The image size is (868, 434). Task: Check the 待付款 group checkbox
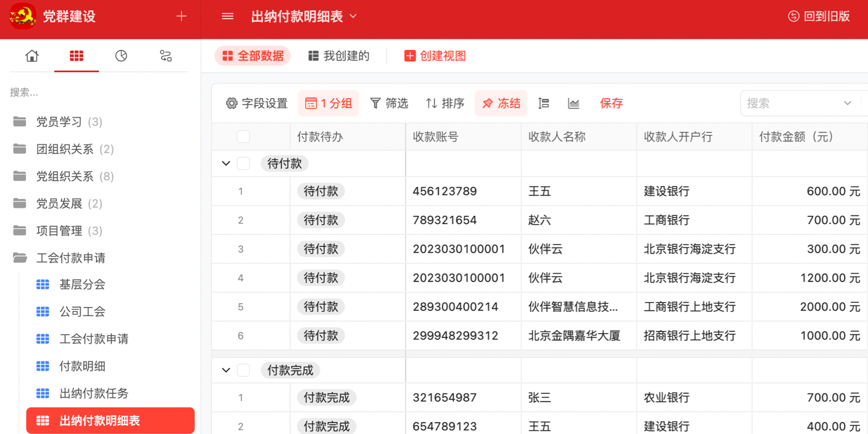click(x=244, y=163)
